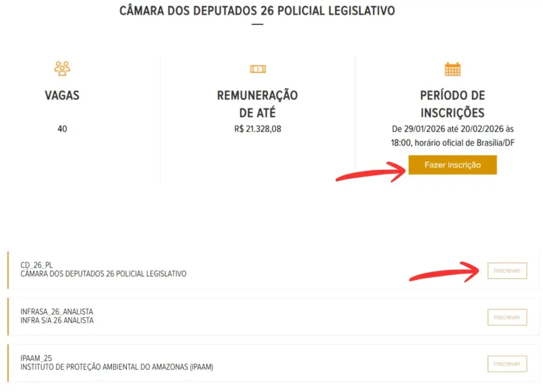Click the Vagas people icon
The width and height of the screenshot is (543, 392).
click(x=62, y=68)
